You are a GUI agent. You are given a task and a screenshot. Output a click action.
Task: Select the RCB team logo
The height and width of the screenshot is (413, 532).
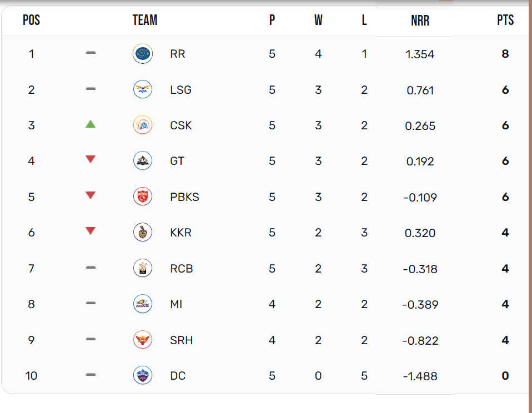coord(143,268)
